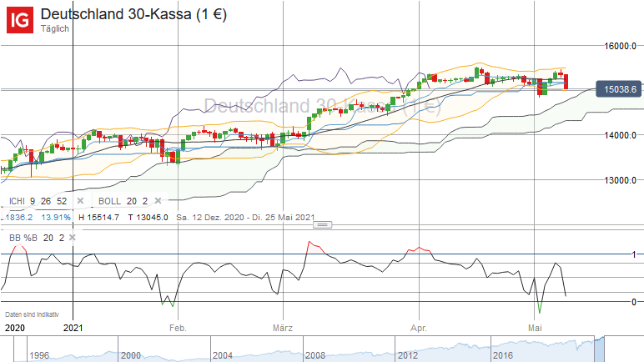Click the März time axis label
644x362 pixels.
tap(283, 328)
